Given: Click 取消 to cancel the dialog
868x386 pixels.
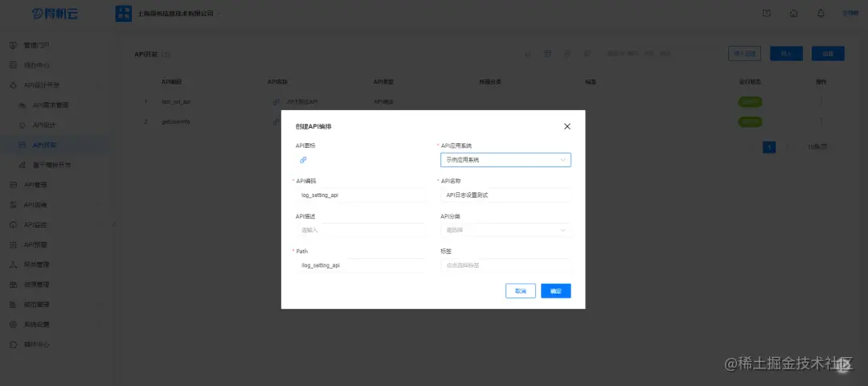Looking at the screenshot, I should pos(520,291).
